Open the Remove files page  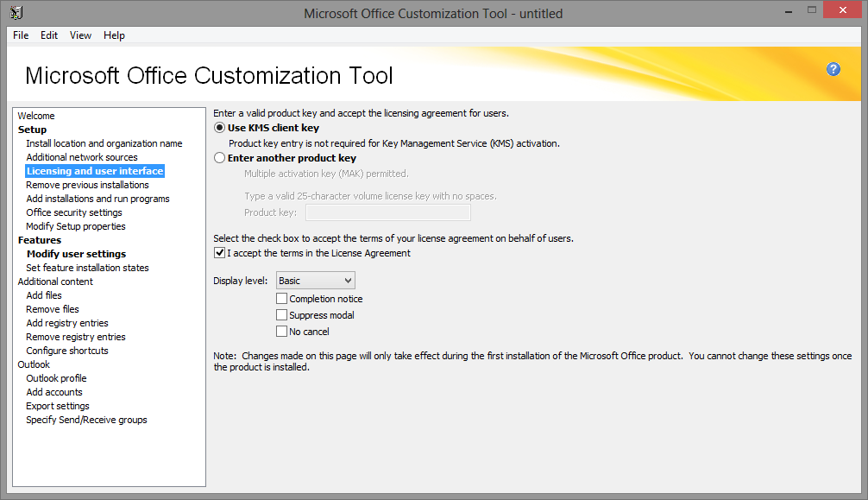point(53,310)
